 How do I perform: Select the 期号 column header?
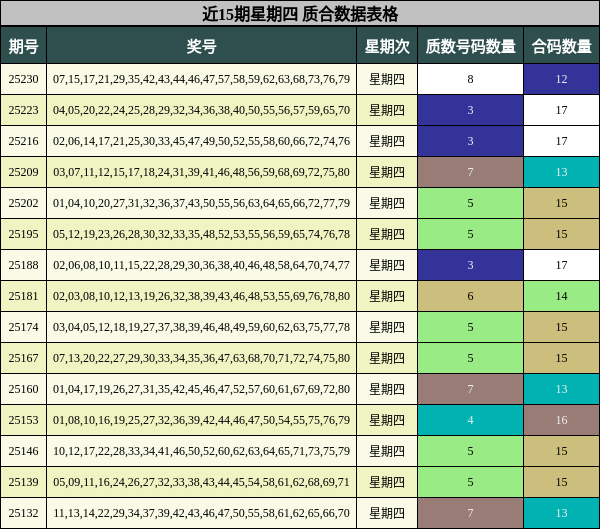pos(23,47)
